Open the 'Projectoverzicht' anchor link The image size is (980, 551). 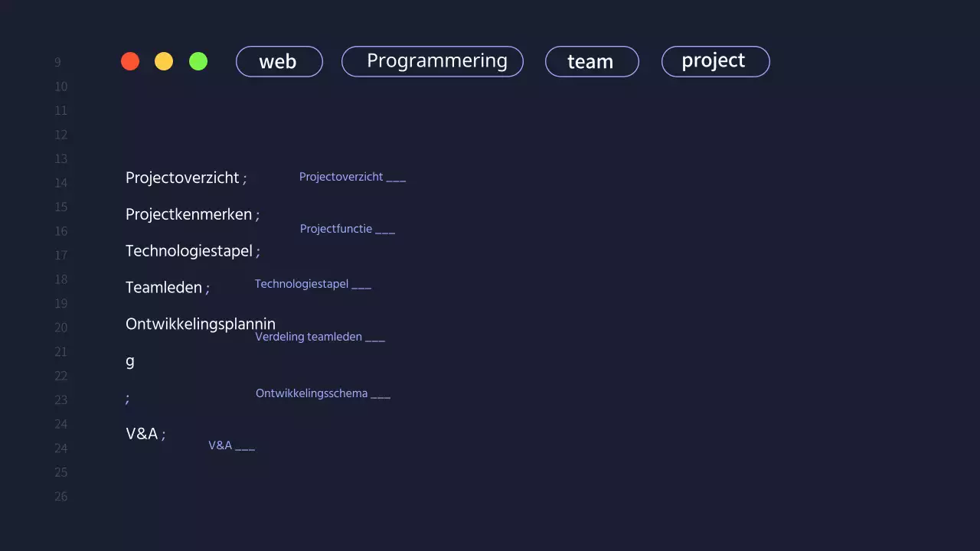pyautogui.click(x=341, y=177)
